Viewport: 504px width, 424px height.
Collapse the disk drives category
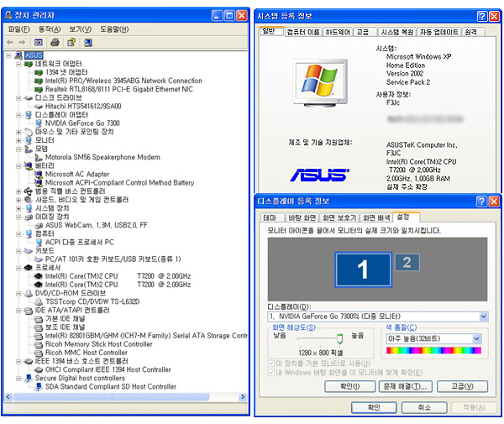click(18, 98)
